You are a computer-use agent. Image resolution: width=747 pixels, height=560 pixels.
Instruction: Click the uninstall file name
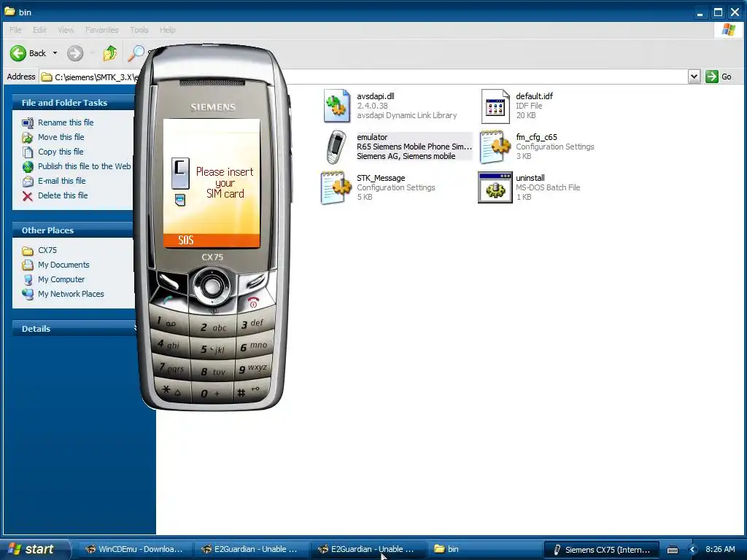point(530,178)
